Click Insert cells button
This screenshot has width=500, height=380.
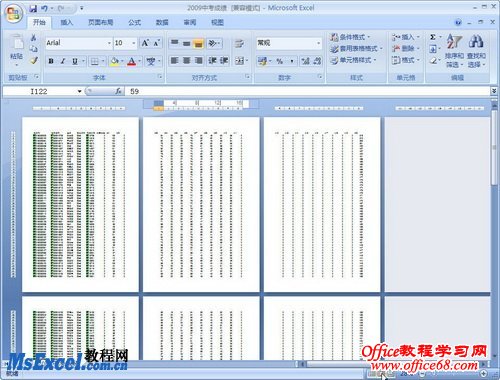click(x=406, y=37)
